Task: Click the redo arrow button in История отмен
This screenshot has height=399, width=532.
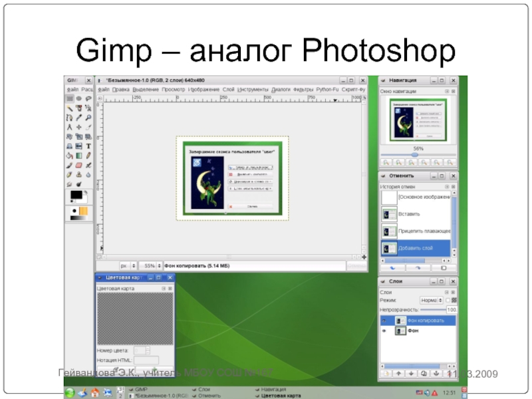Action: click(418, 268)
